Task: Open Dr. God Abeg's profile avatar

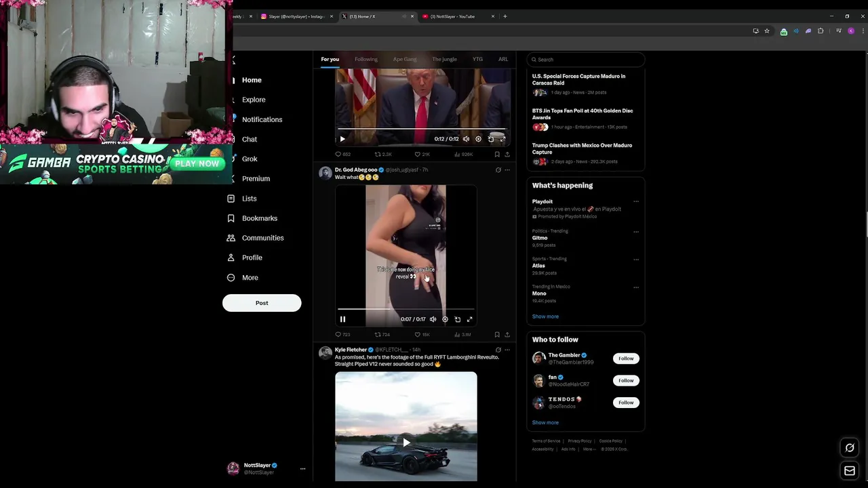Action: point(325,173)
